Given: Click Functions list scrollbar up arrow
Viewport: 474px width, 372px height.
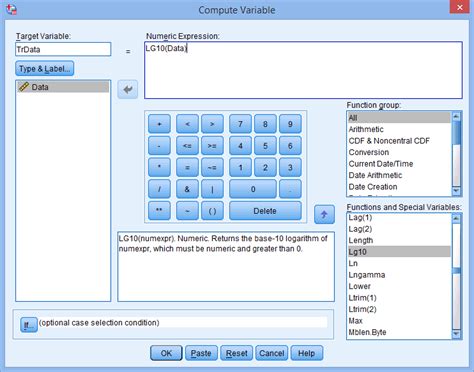Looking at the screenshot, I should coord(456,218).
